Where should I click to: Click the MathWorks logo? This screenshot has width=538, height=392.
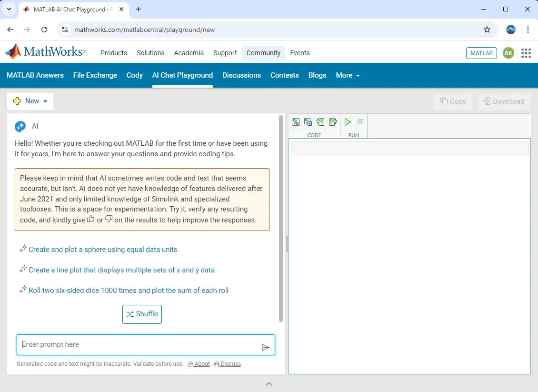pos(45,52)
